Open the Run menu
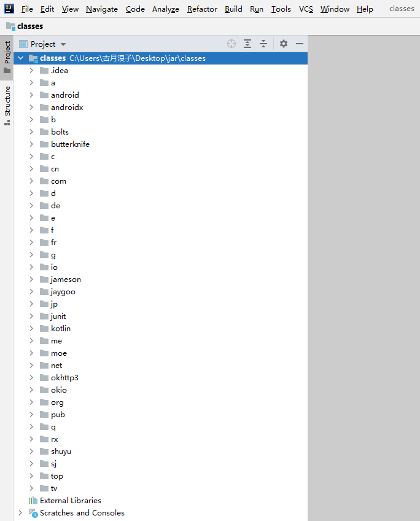This screenshot has height=521, width=420. click(x=256, y=9)
